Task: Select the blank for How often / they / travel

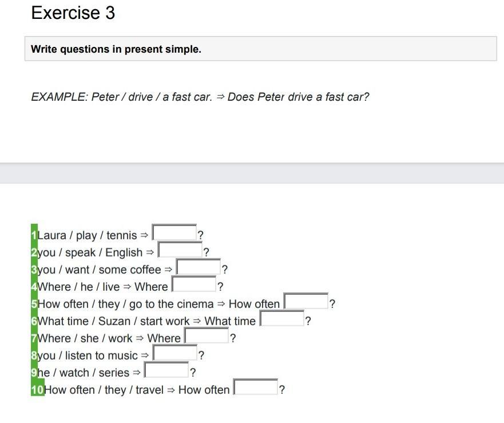Action: coord(256,387)
